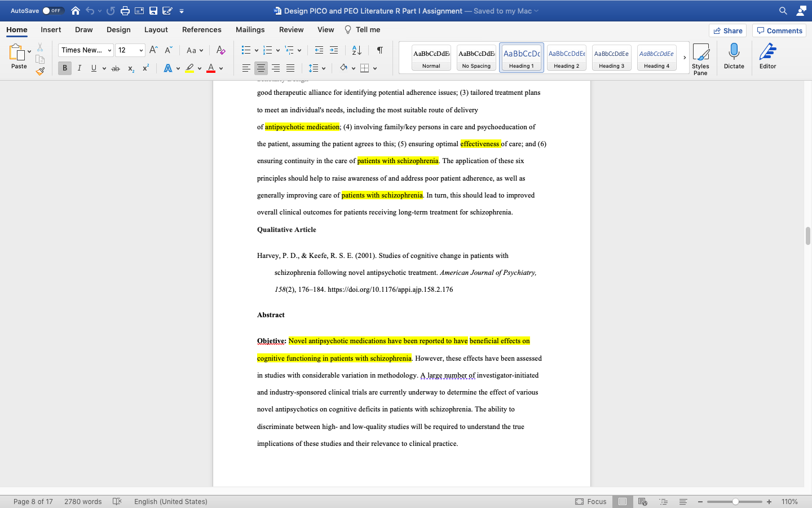Click the Share button
Viewport: 812px width, 508px height.
click(727, 30)
